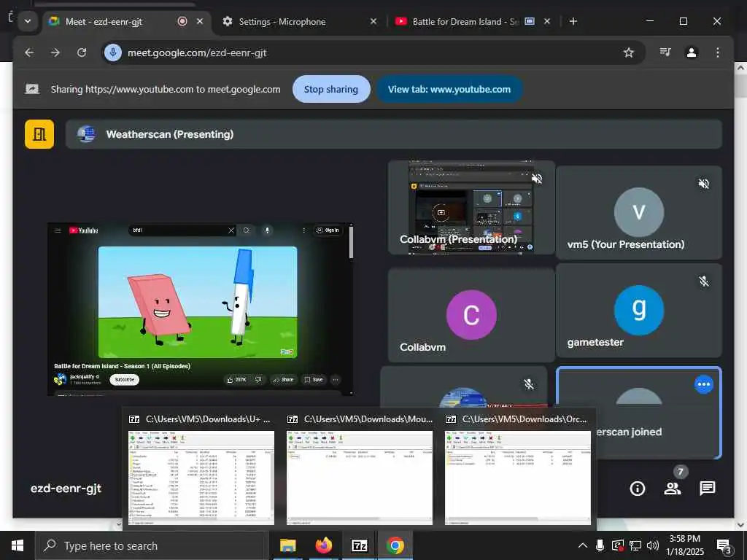747x560 pixels.
Task: Go forward in browser history
Action: [55, 52]
